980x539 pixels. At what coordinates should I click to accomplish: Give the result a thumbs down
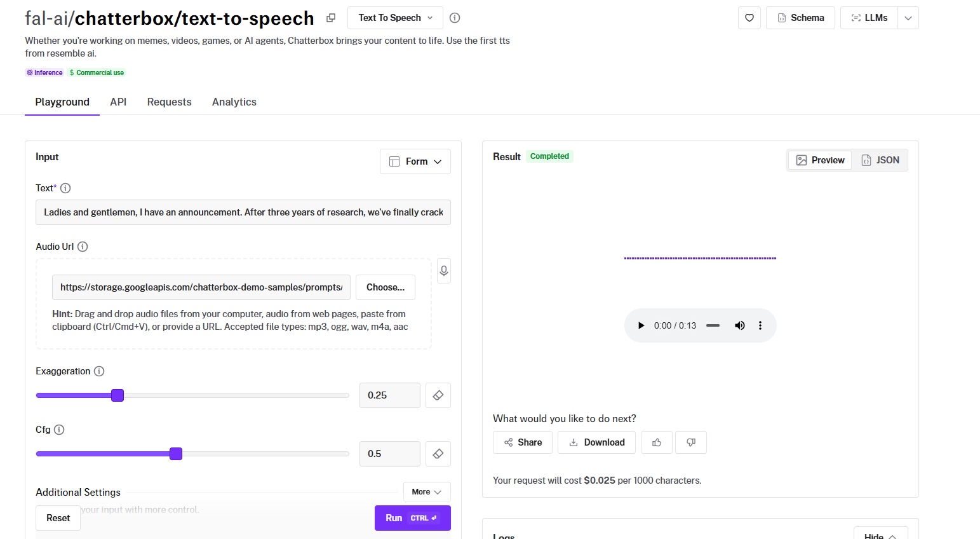coord(691,442)
